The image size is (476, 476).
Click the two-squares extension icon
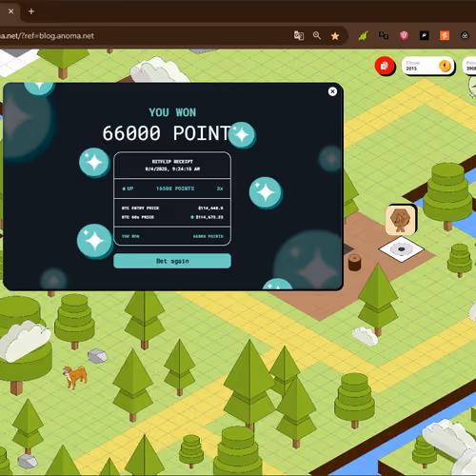click(x=384, y=35)
